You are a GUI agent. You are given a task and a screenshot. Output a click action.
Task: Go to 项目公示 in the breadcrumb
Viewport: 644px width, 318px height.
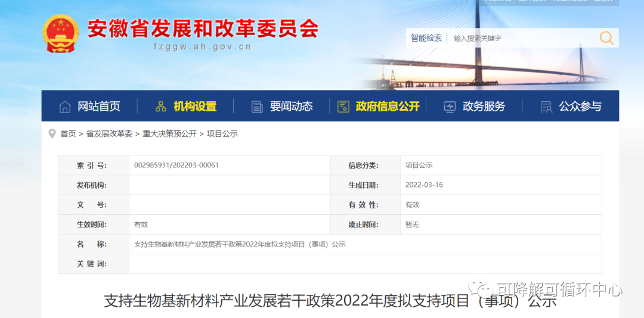[222, 134]
